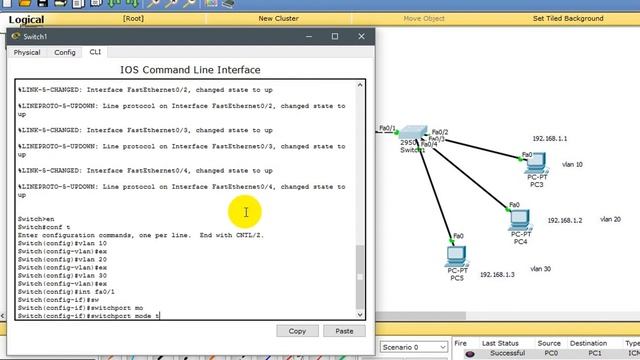Click the 'Last Status' column header
Viewport: 640px width, 360px height.
500,343
